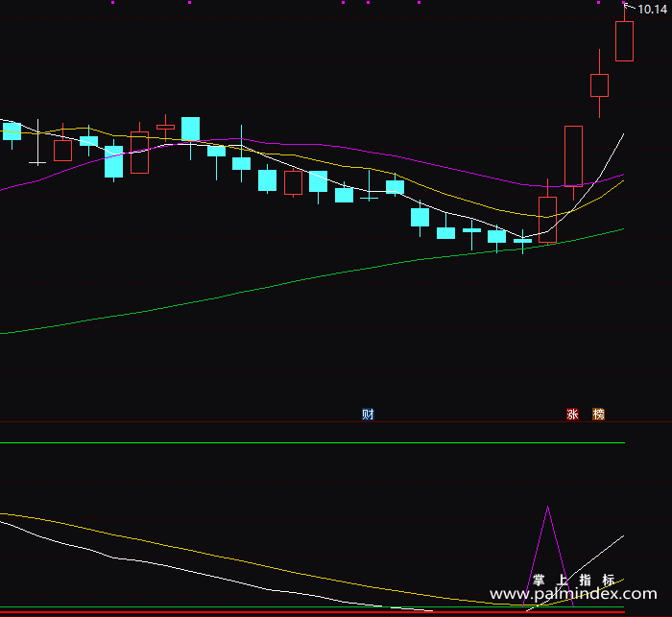Screen dimensions: 672x617
Task: Click the 10.14 high price label
Action: point(652,10)
